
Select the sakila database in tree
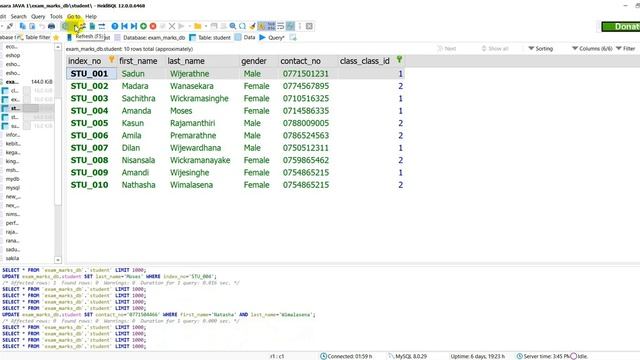tap(13, 258)
